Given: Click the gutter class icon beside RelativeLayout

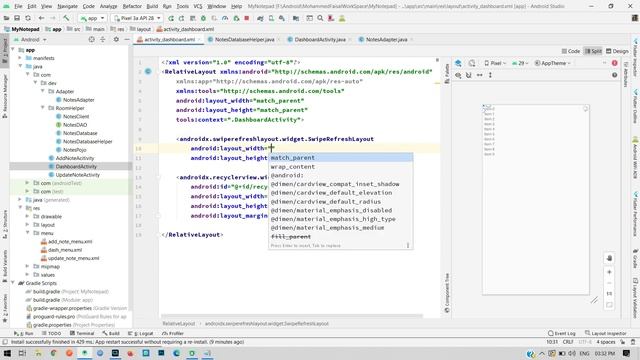Looking at the screenshot, I should click(148, 72).
